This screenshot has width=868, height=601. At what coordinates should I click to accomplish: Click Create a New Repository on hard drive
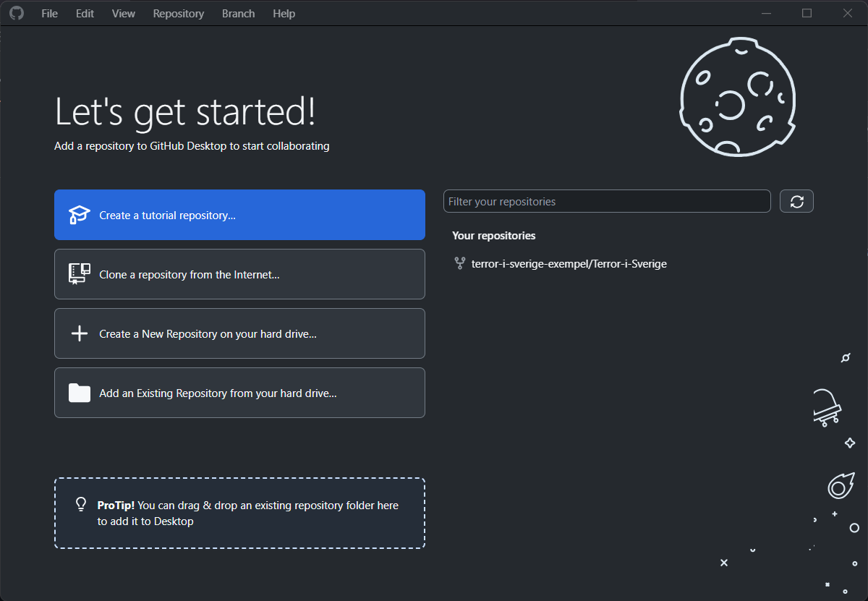(239, 333)
